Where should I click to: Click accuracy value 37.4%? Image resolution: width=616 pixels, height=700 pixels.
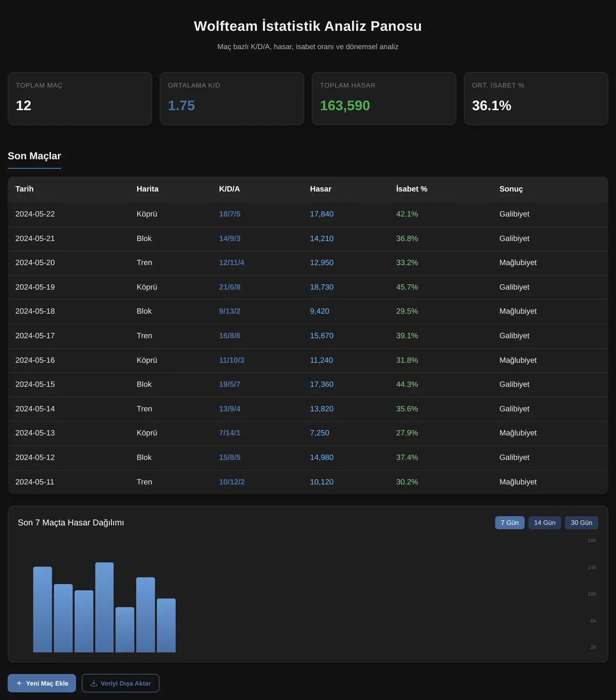coord(407,458)
